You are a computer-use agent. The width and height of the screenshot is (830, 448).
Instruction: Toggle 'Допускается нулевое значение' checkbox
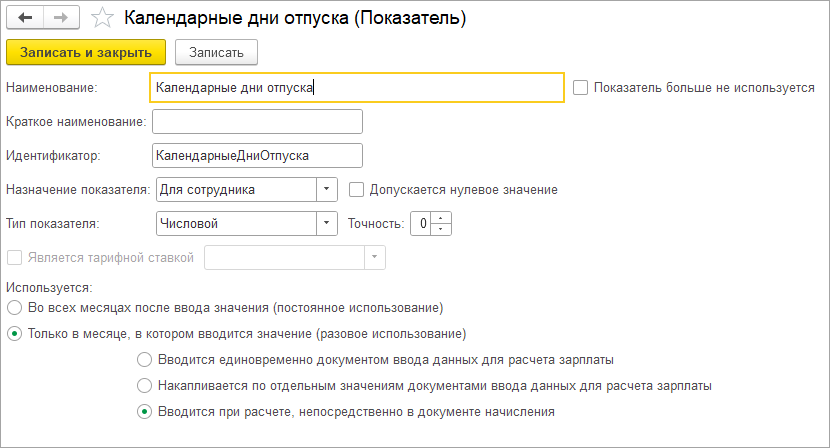(356, 190)
